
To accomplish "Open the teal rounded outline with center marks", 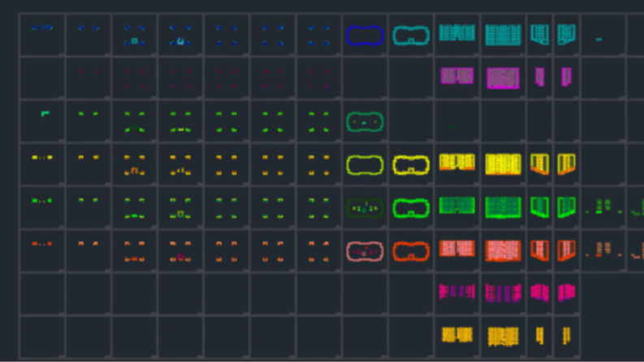I will [365, 122].
